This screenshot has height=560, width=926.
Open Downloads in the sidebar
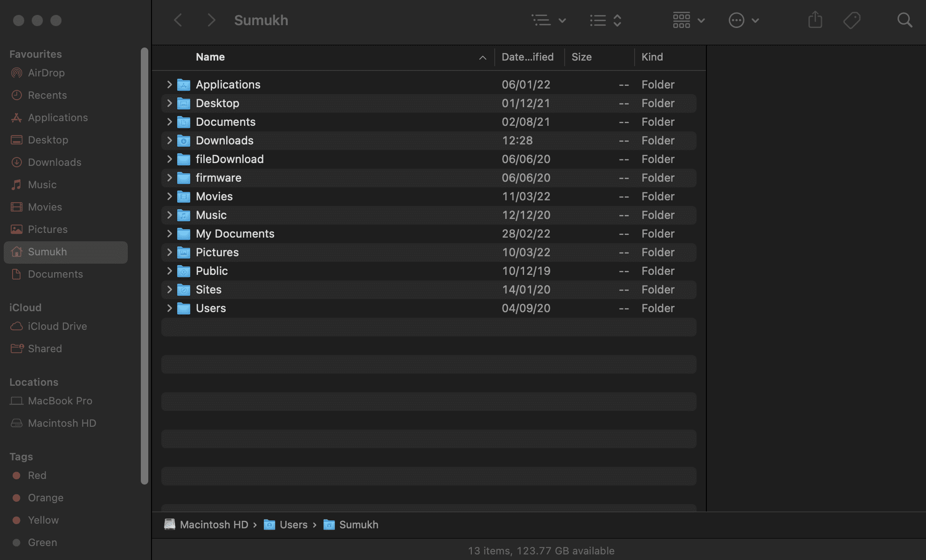[x=66, y=162]
